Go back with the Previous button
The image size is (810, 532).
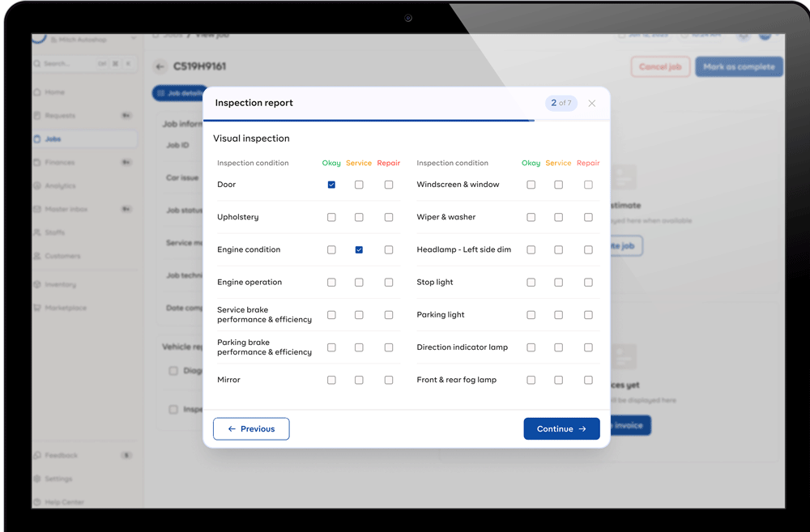(251, 429)
